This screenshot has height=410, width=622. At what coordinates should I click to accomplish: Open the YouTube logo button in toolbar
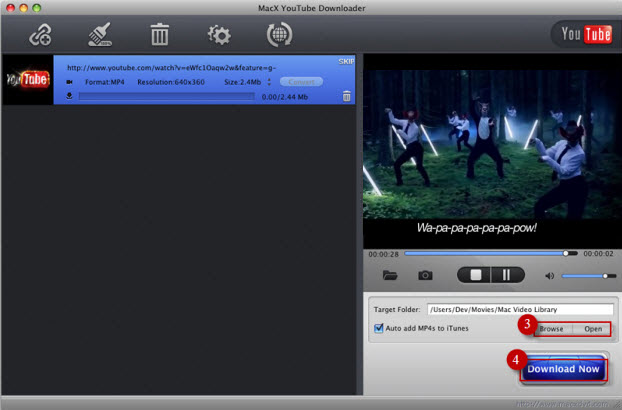click(586, 34)
